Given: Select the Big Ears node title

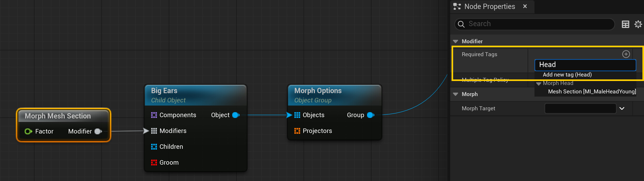Looking at the screenshot, I should pos(164,91).
